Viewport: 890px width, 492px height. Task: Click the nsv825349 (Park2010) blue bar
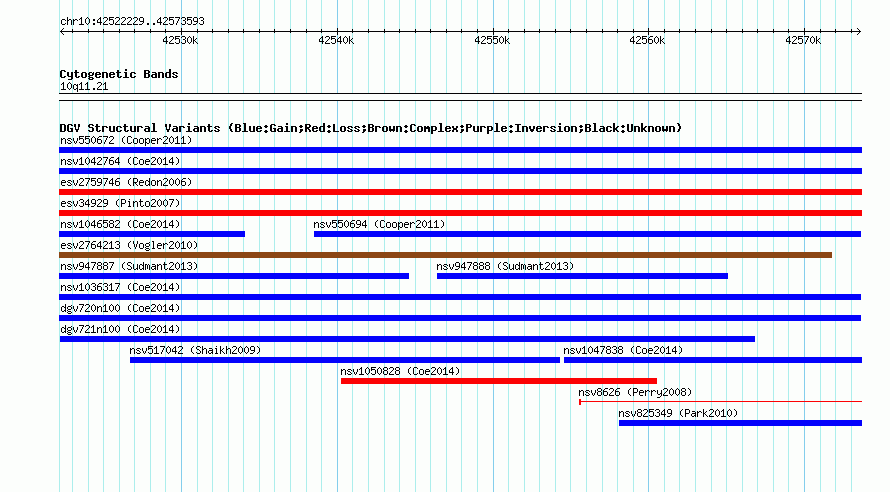pyautogui.click(x=741, y=423)
